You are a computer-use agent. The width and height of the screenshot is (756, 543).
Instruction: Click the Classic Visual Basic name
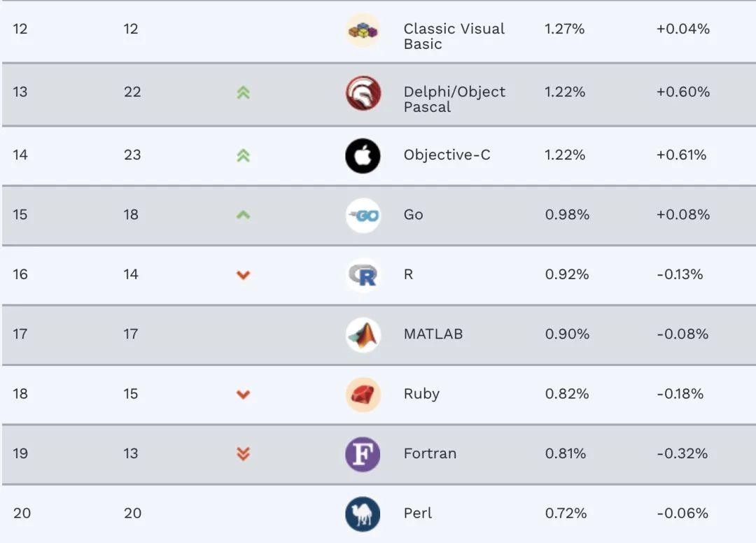click(454, 36)
